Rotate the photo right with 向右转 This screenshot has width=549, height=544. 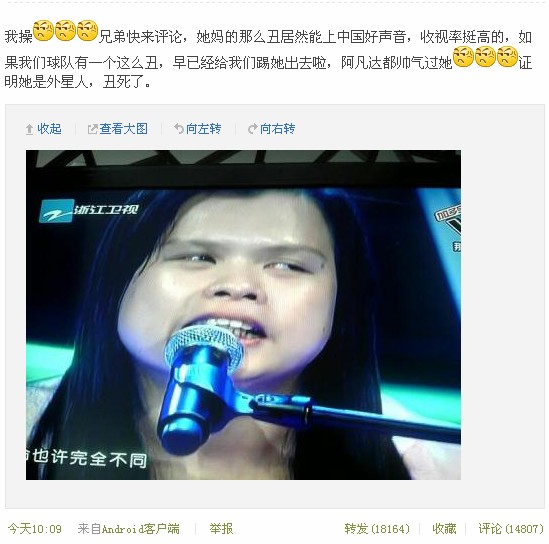(277, 129)
